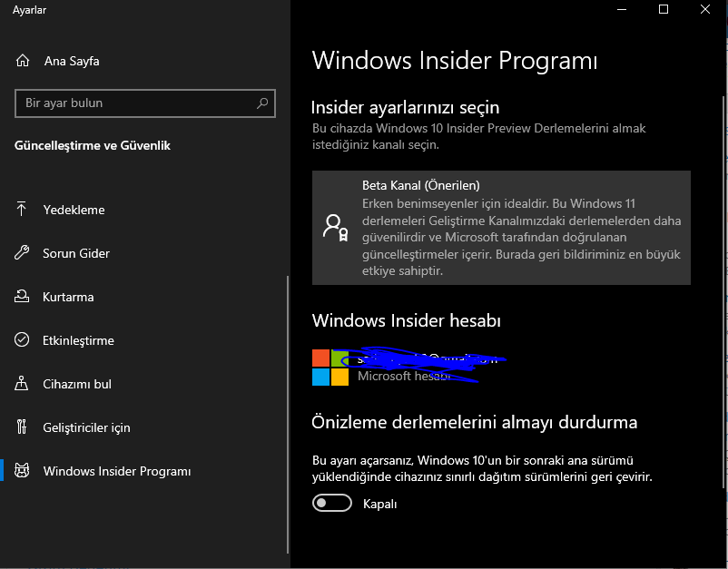Open Geliştiriciler için page
The height and width of the screenshot is (569, 728).
click(x=144, y=427)
